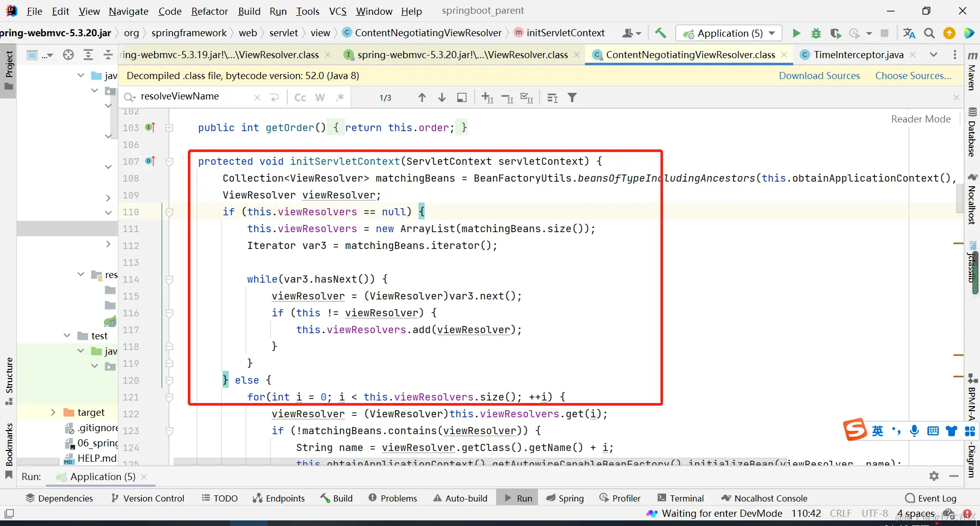Click the grey Stop square button
Screen dimensions: 980x526
pos(885,33)
